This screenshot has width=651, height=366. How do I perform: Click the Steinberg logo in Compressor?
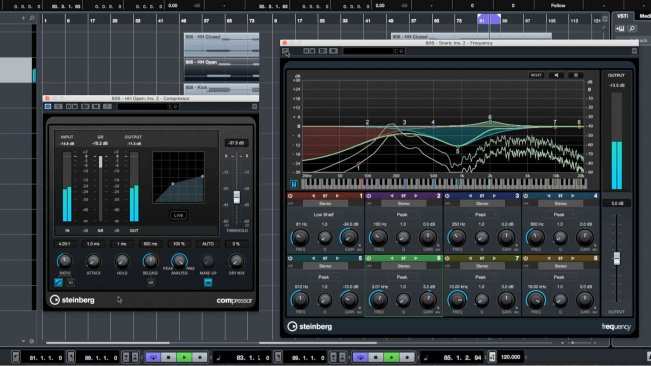(72, 300)
